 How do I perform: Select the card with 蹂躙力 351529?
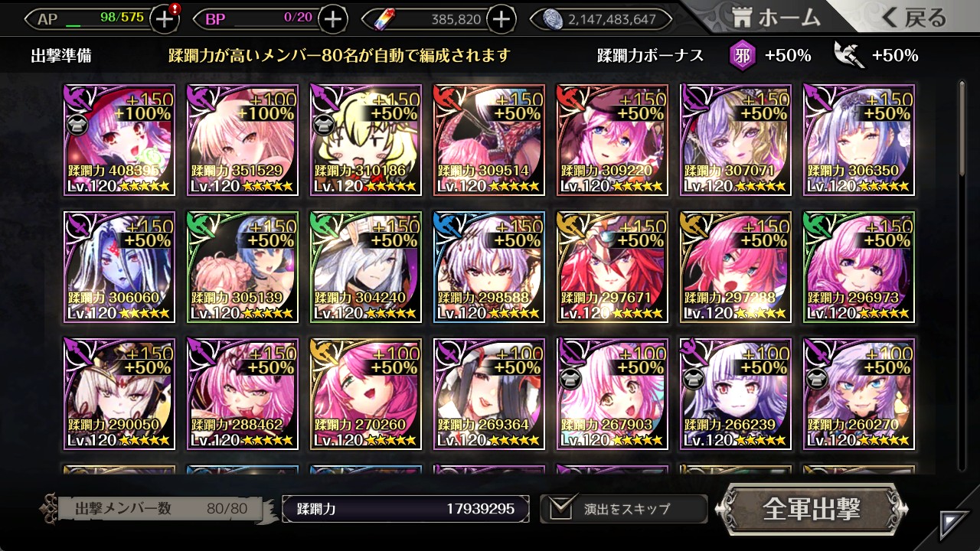(242, 140)
